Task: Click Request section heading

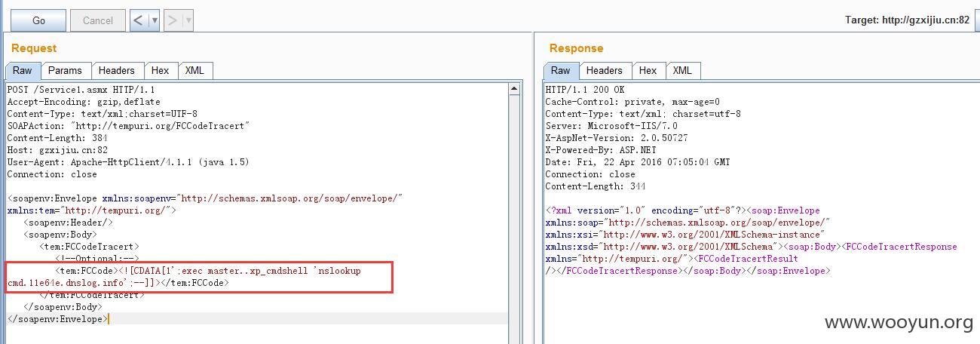Action: pos(34,48)
